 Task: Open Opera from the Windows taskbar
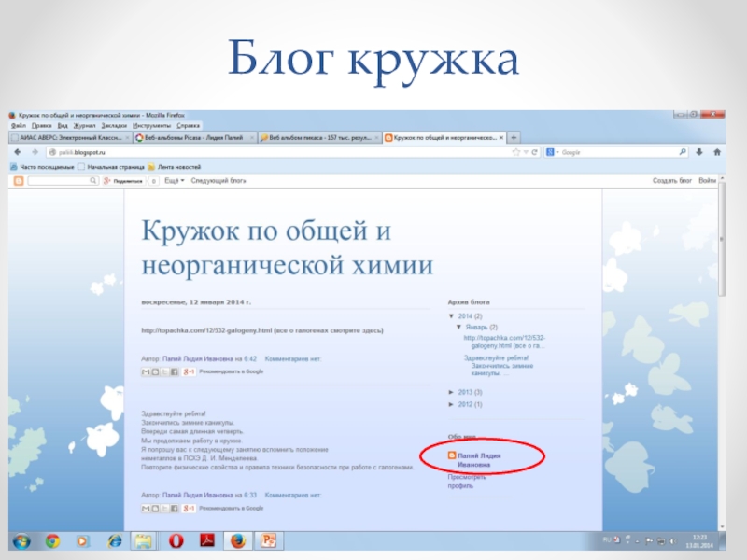pos(177,540)
